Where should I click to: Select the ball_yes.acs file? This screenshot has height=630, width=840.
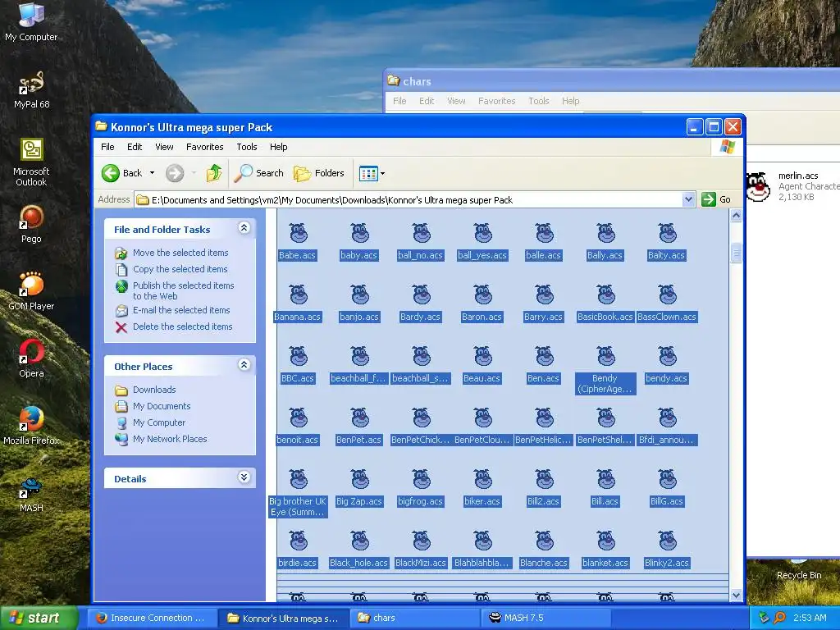[482, 241]
